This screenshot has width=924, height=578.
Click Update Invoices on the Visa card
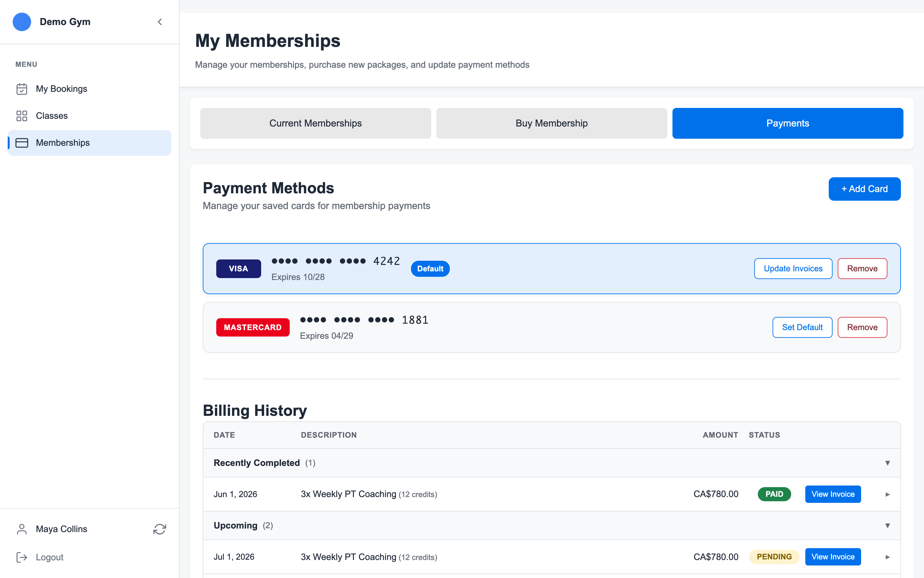(x=793, y=269)
